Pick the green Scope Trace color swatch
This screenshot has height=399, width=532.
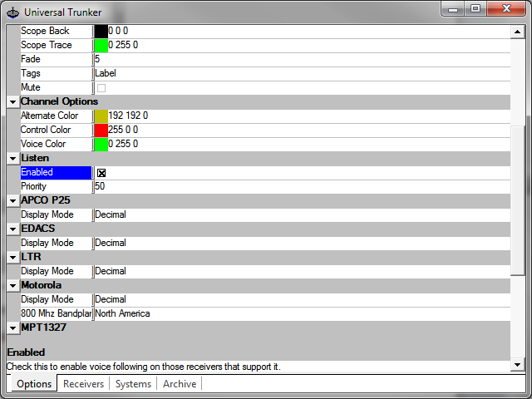(101, 45)
